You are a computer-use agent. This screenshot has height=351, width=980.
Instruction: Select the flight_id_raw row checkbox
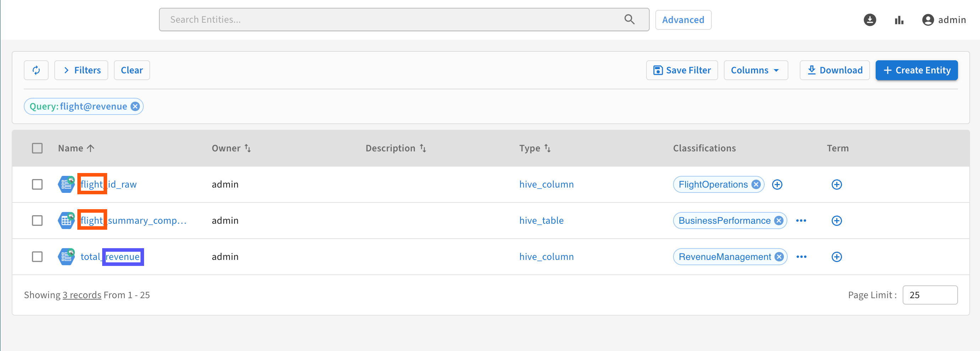(x=37, y=184)
